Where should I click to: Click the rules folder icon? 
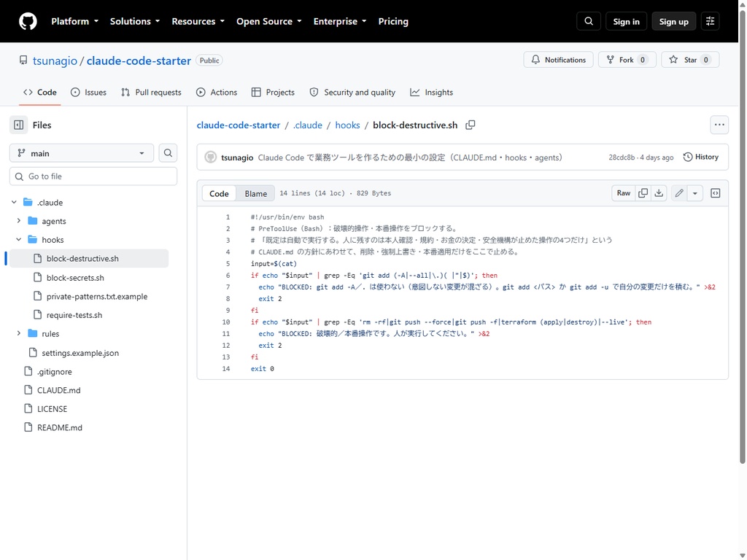[32, 334]
